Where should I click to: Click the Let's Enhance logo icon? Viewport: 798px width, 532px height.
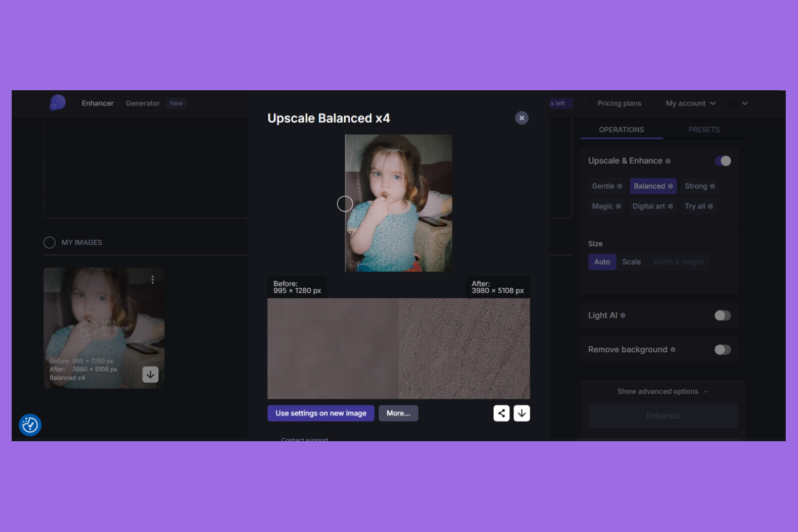[57, 103]
